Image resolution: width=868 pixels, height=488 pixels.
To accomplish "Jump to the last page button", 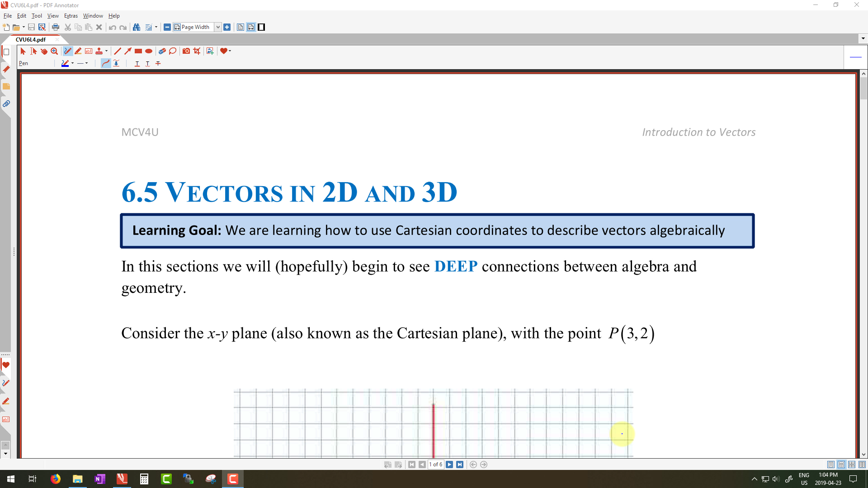I will pos(460,465).
